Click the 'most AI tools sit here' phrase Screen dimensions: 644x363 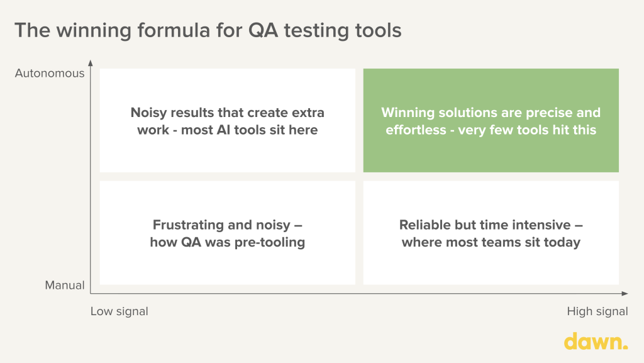click(266, 130)
